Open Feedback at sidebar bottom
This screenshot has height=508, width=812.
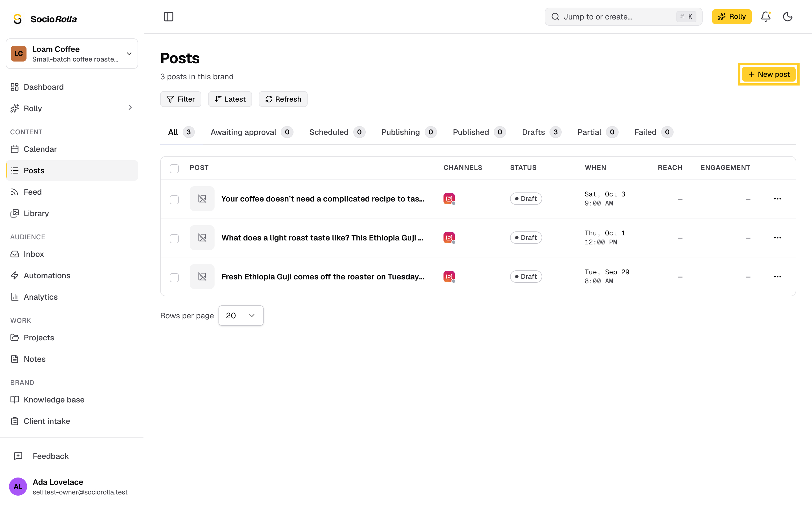pyautogui.click(x=72, y=456)
